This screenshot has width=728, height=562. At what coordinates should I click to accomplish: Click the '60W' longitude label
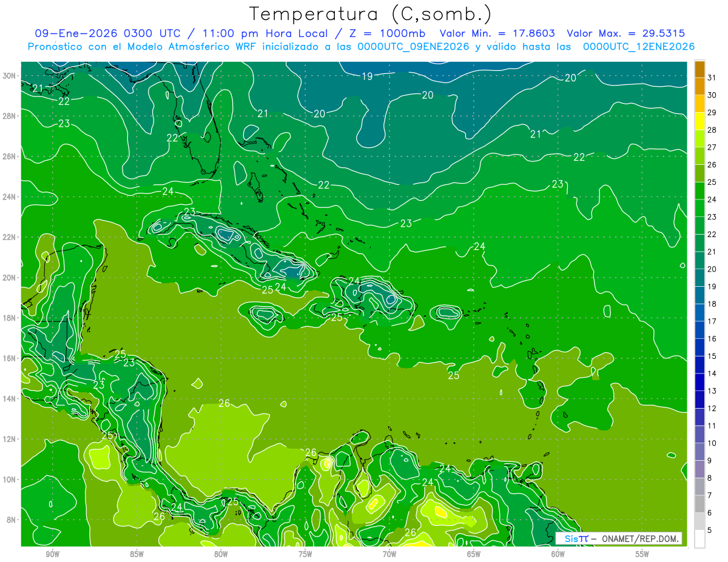(558, 554)
